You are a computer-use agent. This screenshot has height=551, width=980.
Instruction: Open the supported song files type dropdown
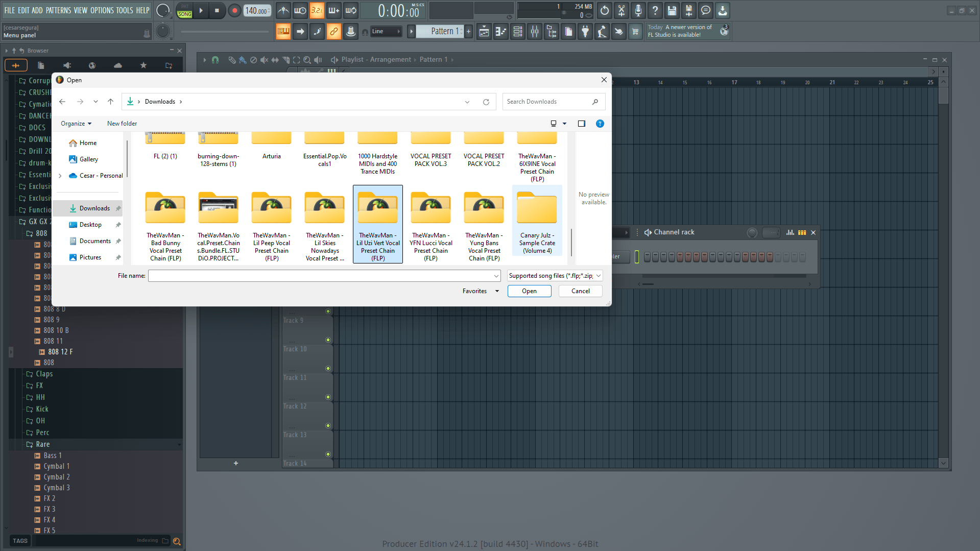click(555, 276)
